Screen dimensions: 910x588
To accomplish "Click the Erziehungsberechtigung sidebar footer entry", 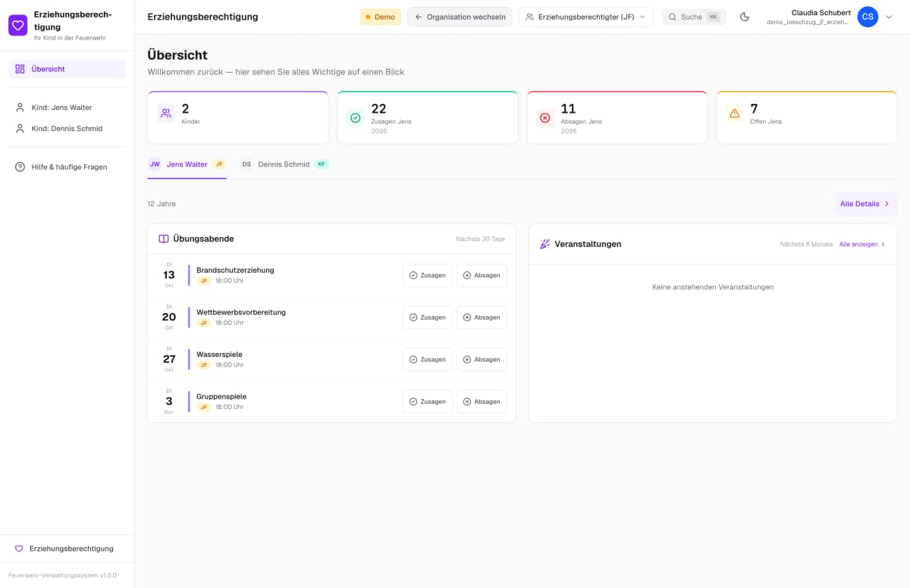I will pyautogui.click(x=67, y=549).
